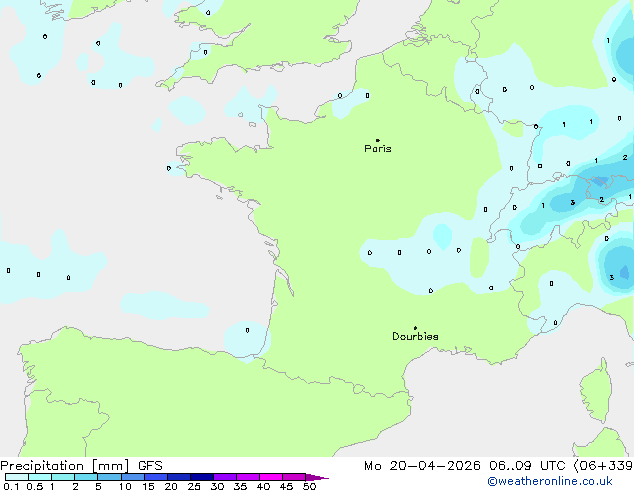Pick the 45–50 mm legend swatch
634x490 pixels.
click(294, 477)
